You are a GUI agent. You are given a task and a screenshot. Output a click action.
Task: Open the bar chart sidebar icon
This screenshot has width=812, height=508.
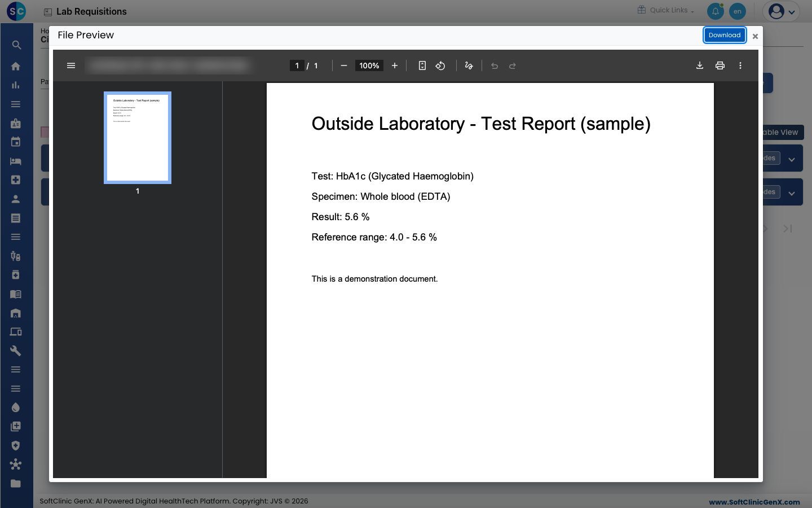point(16,85)
